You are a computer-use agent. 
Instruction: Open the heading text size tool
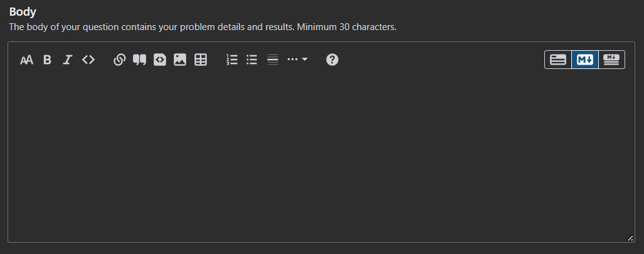26,60
